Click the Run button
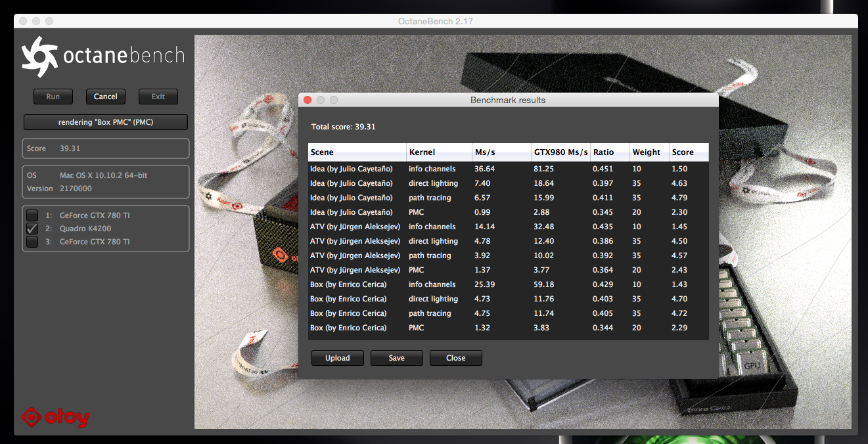The image size is (868, 444). [53, 97]
